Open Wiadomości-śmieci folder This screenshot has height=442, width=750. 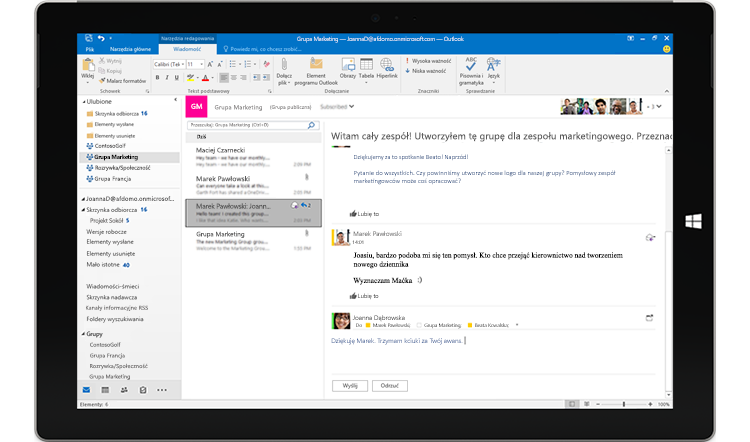tap(112, 287)
